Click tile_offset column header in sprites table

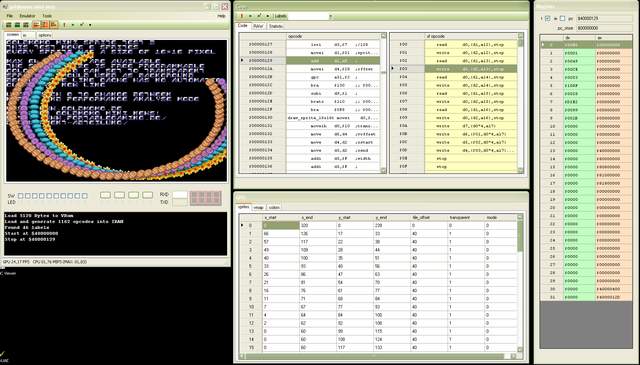point(428,218)
